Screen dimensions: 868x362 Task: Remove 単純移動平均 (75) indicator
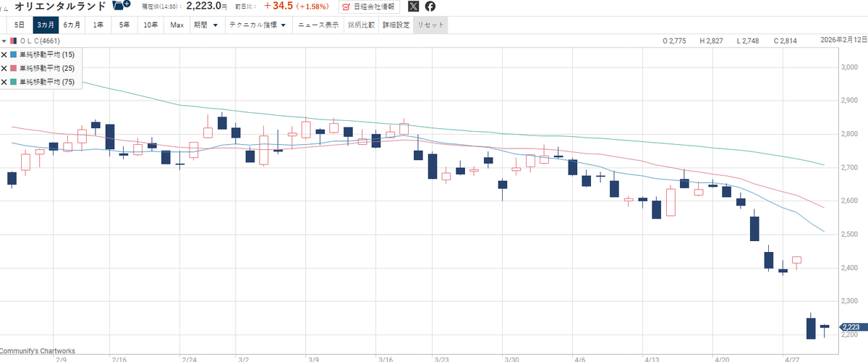4,82
